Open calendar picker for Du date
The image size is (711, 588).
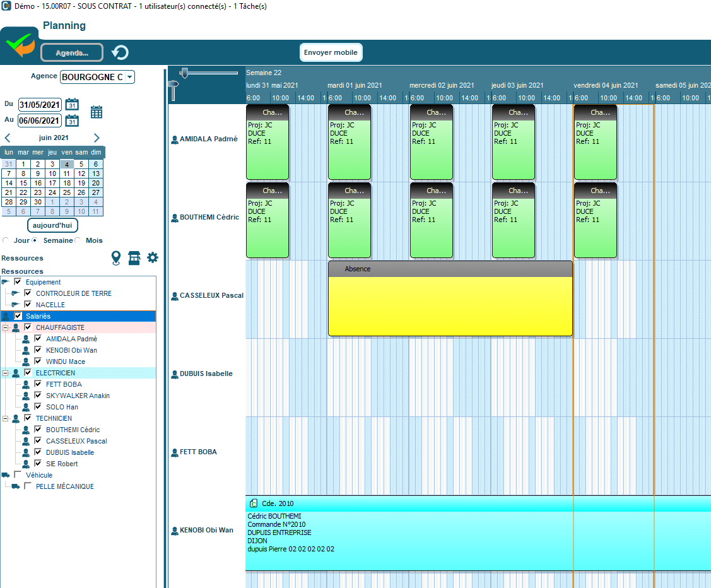click(x=72, y=105)
